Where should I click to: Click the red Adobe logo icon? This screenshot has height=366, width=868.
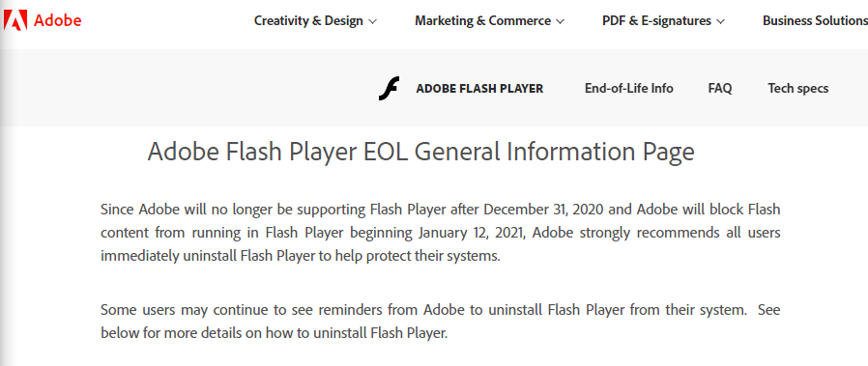coord(14,21)
